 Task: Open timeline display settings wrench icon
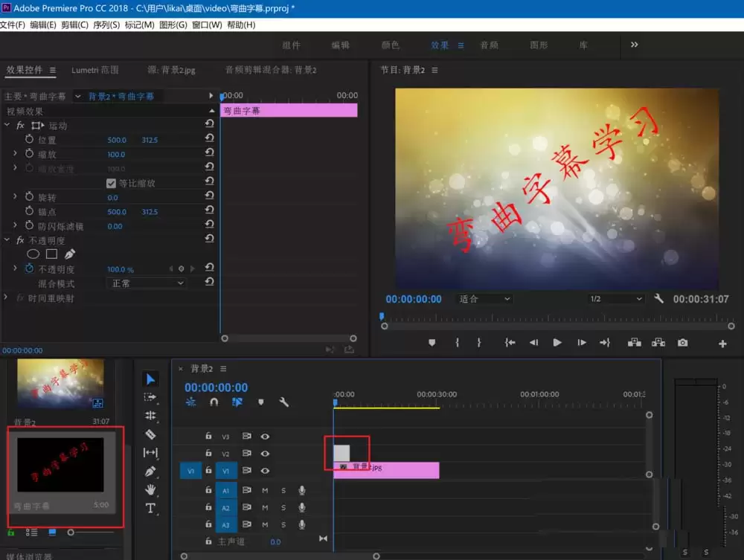pos(283,402)
